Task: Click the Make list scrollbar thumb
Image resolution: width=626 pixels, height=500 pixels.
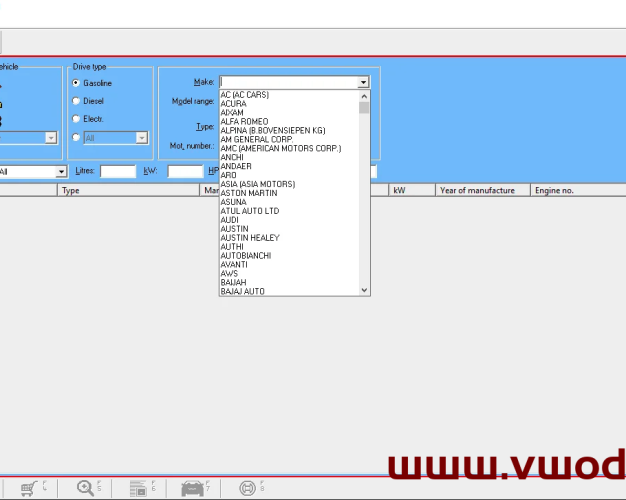Action: click(x=364, y=108)
